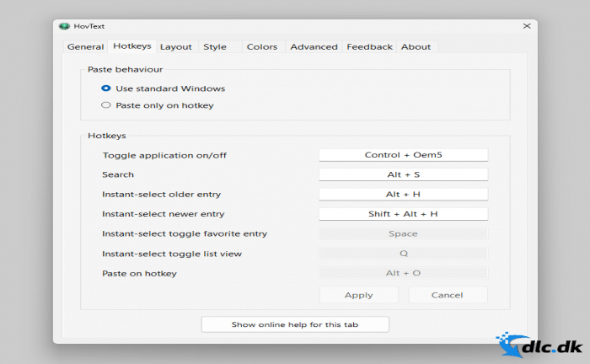Click the Search hotkey label

pyautogui.click(x=118, y=174)
